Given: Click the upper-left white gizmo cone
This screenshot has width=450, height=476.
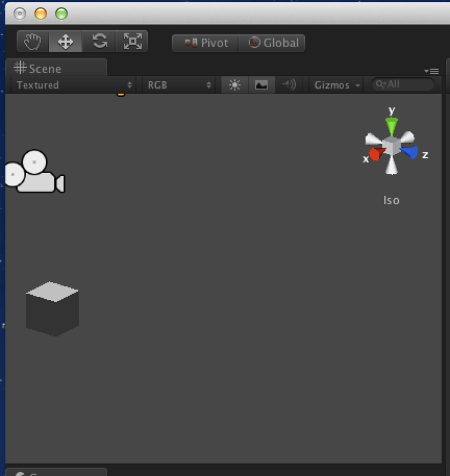Looking at the screenshot, I should click(x=373, y=139).
